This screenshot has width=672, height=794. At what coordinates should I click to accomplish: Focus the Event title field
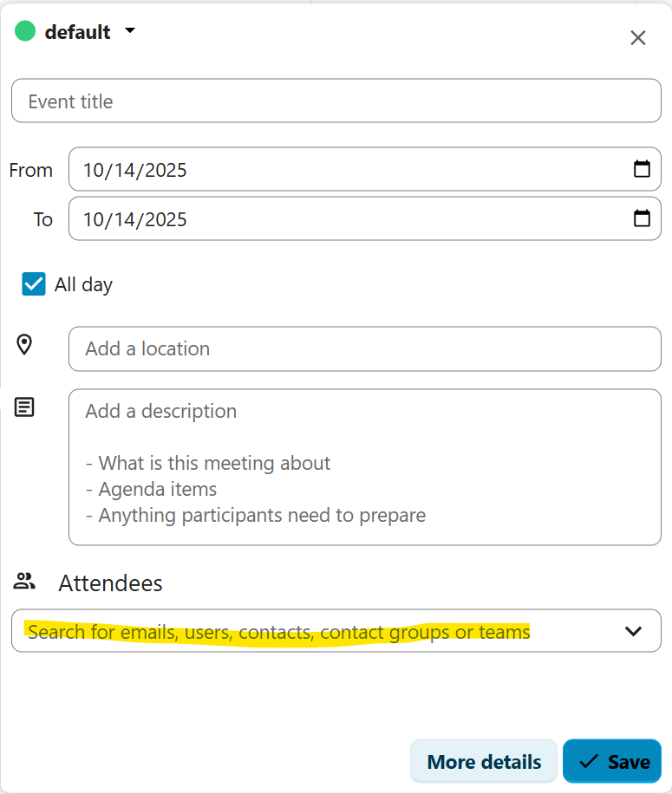pos(336,101)
